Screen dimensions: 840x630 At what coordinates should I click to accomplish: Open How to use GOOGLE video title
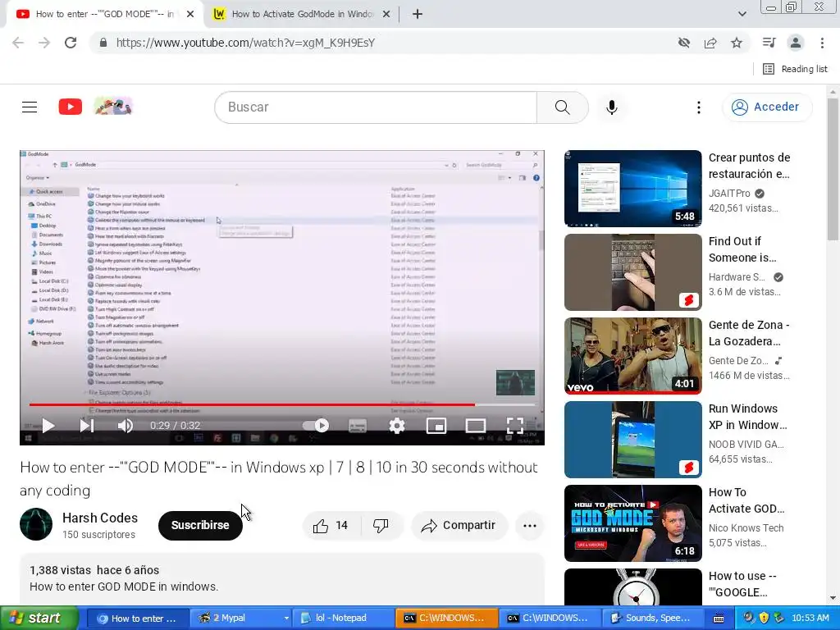click(x=742, y=584)
